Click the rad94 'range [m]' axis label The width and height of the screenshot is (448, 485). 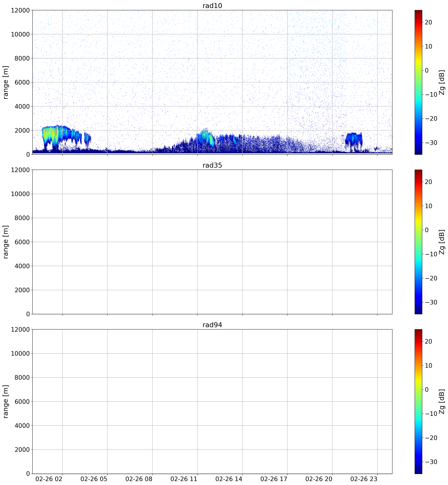coord(6,401)
